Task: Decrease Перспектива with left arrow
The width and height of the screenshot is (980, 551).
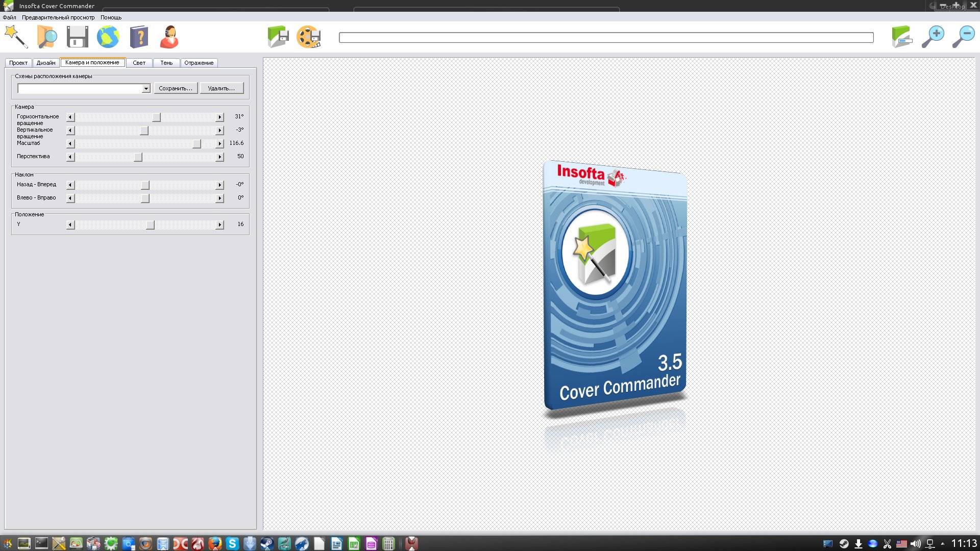Action: tap(70, 157)
